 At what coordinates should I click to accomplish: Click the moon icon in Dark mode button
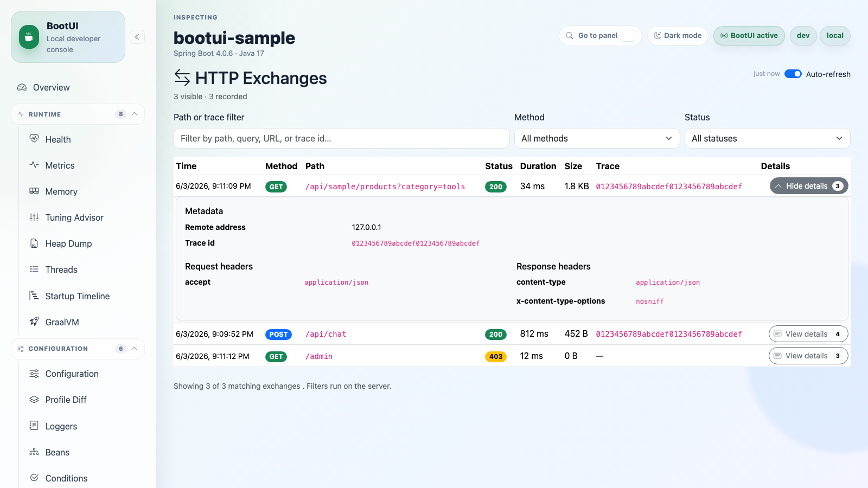pyautogui.click(x=658, y=36)
